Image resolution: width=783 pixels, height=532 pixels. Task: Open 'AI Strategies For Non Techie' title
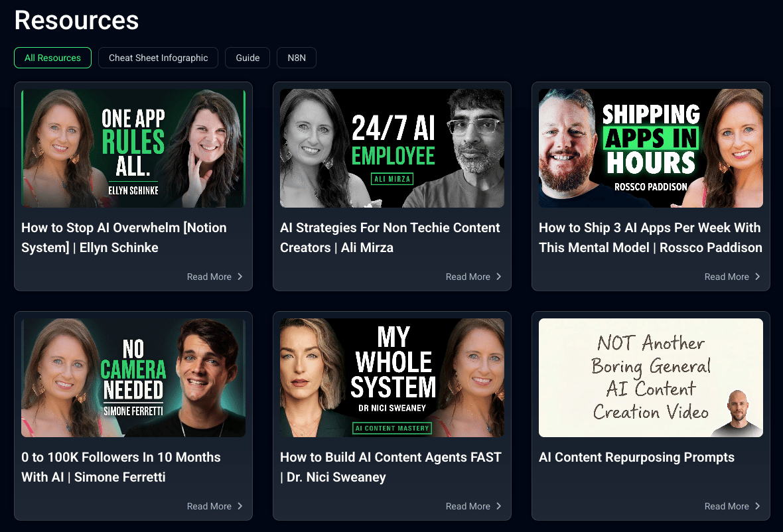tap(390, 237)
